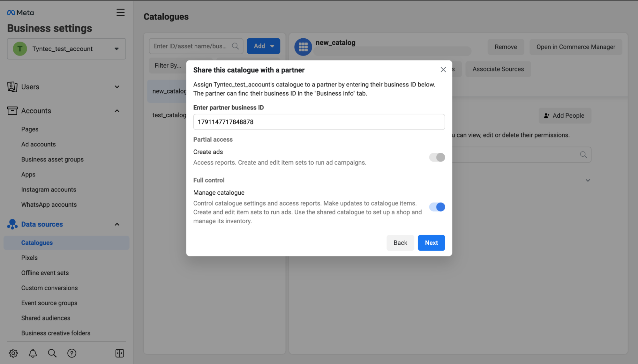Select test_catalog in catalogue list
This screenshot has width=638, height=364.
[x=169, y=115]
